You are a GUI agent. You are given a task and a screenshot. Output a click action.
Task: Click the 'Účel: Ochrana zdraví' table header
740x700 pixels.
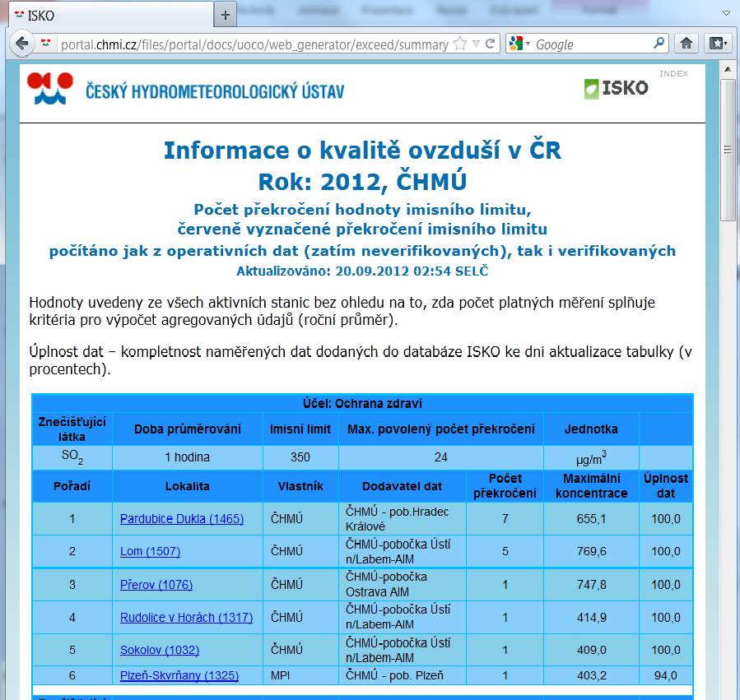coord(362,404)
